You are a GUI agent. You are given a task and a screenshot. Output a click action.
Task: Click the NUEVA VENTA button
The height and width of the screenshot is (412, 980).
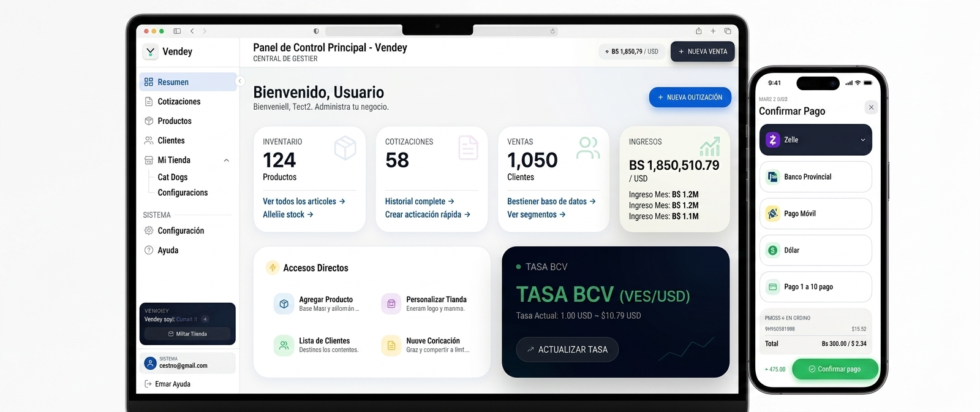(x=703, y=52)
